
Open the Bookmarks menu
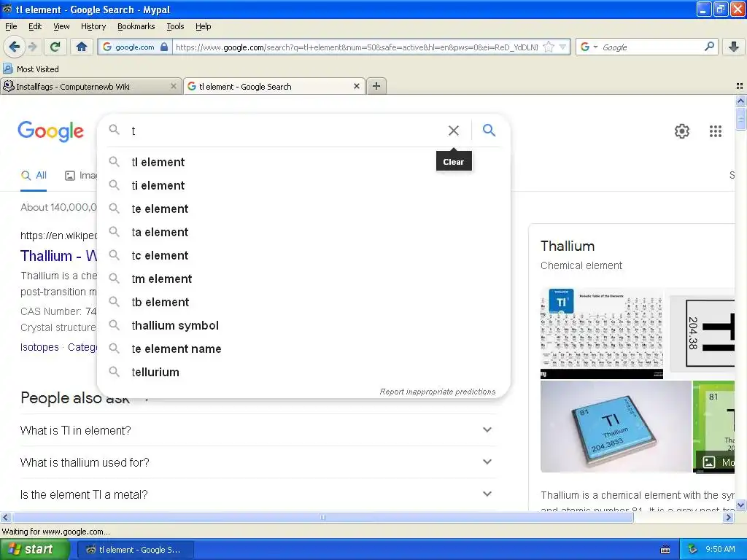tap(136, 26)
